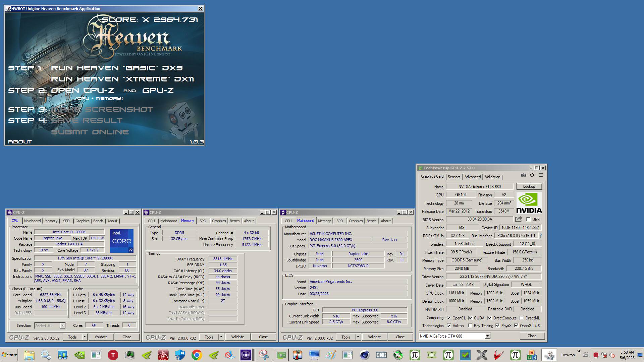The image size is (644, 362).
Task: Expand the Desktop toolbar chevron in taskbar
Action: click(x=579, y=351)
